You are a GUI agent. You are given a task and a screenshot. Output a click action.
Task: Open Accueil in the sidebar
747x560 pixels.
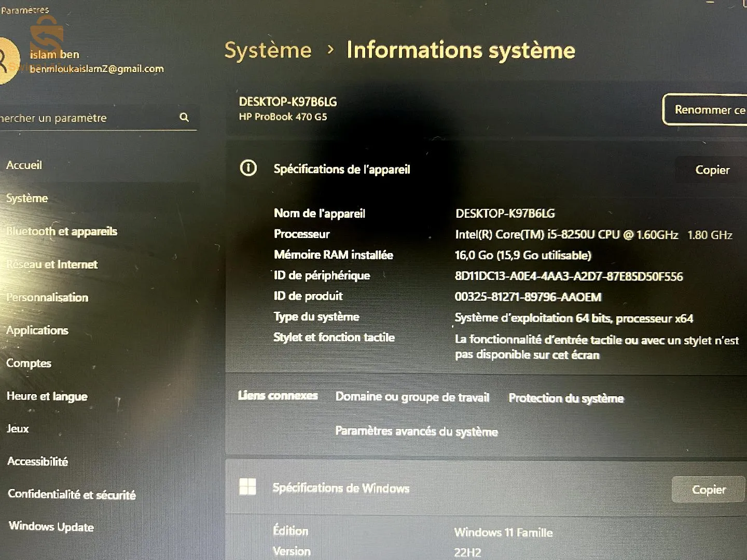tap(24, 165)
